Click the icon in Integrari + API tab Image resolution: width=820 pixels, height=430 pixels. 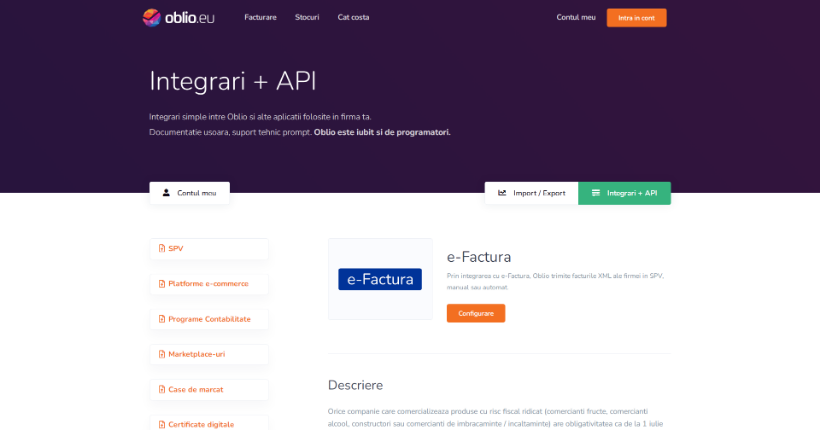pyautogui.click(x=596, y=193)
